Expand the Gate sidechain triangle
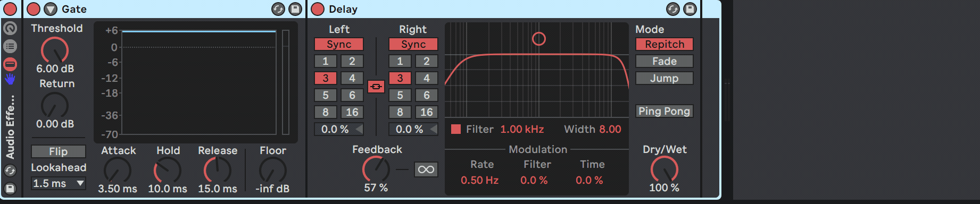This screenshot has width=980, height=204. (x=51, y=9)
